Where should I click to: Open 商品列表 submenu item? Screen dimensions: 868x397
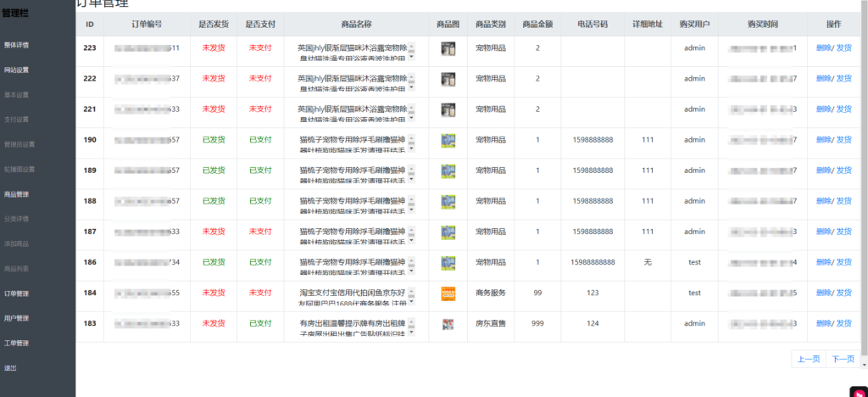click(x=17, y=269)
